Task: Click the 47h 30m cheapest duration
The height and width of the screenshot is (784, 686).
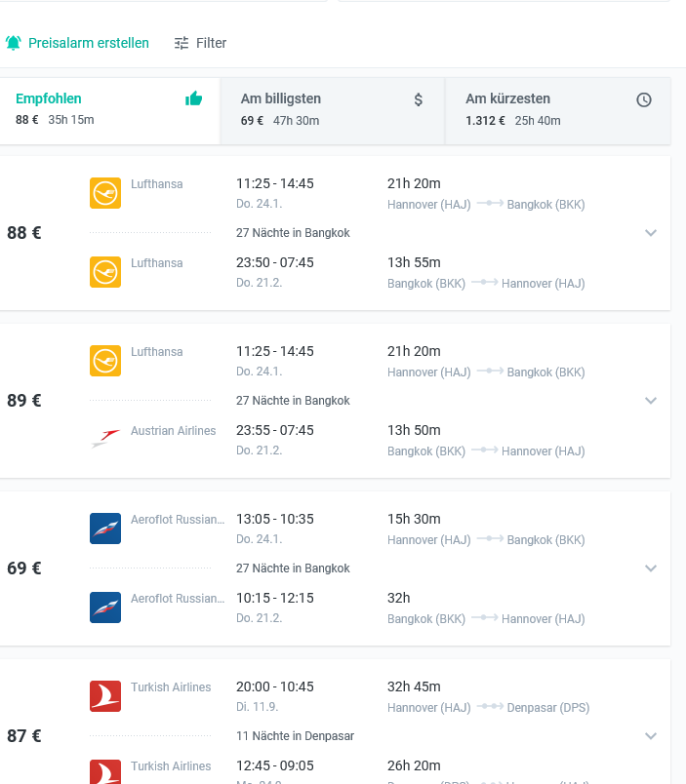Action: [x=296, y=121]
